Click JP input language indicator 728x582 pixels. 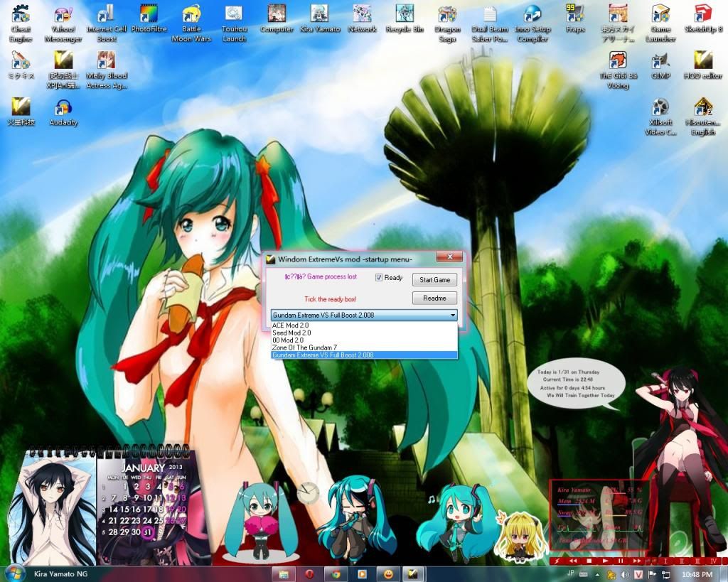[571, 573]
